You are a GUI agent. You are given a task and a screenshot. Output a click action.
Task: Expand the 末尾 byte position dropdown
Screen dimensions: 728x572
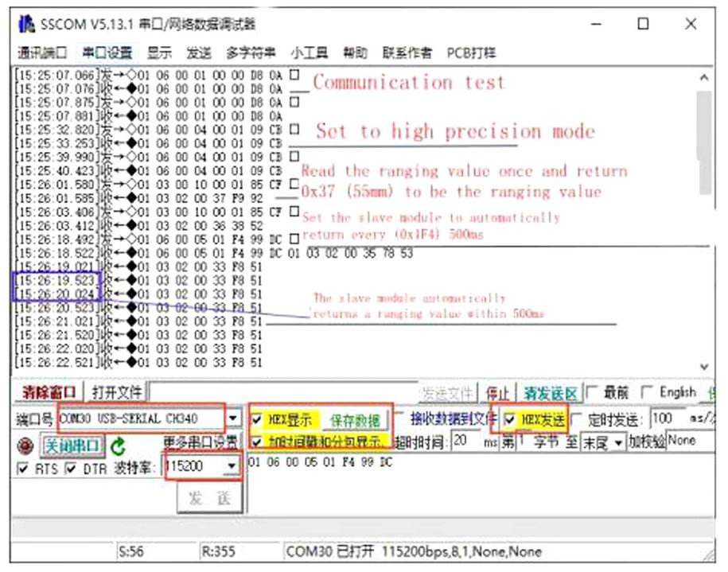click(618, 443)
